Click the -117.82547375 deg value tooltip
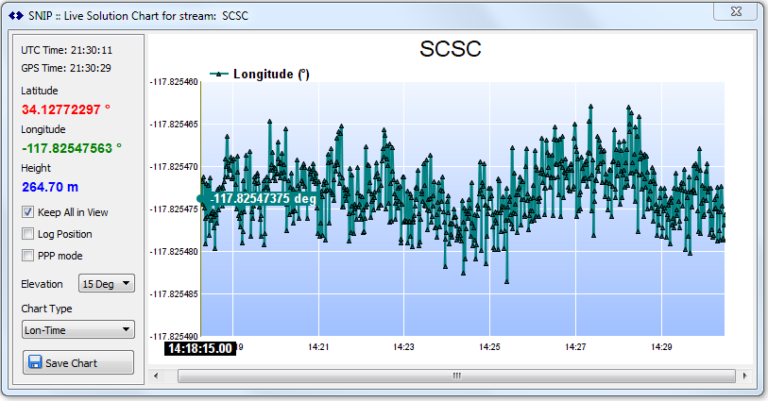This screenshot has width=768, height=401. [263, 198]
